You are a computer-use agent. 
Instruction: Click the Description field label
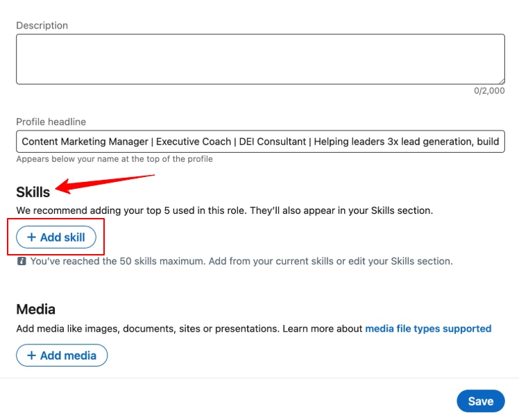pos(42,26)
